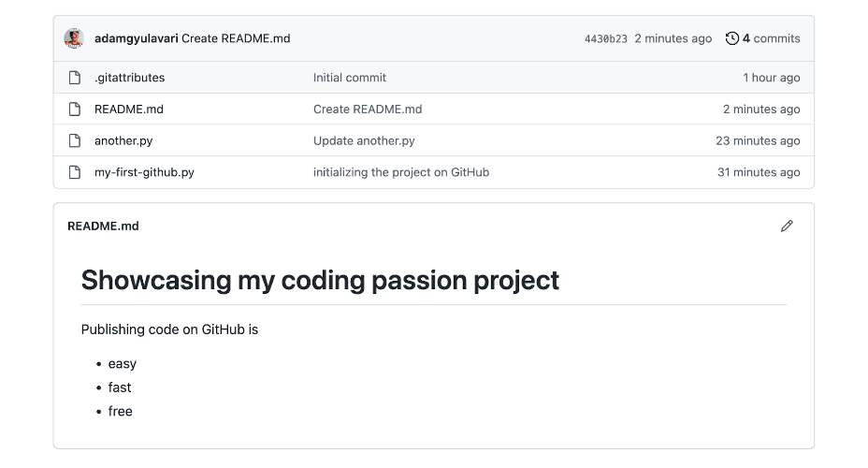Open the another.py file
The width and height of the screenshot is (868, 468).
coord(123,140)
